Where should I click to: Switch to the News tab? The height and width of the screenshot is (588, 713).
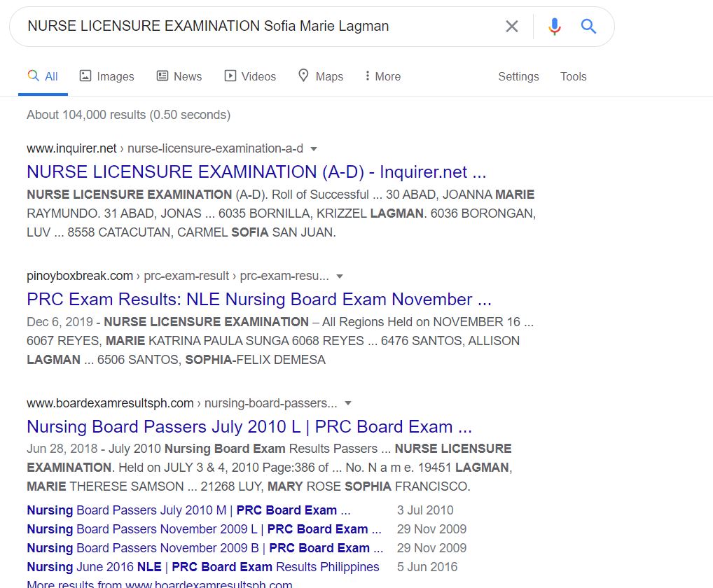tap(179, 76)
